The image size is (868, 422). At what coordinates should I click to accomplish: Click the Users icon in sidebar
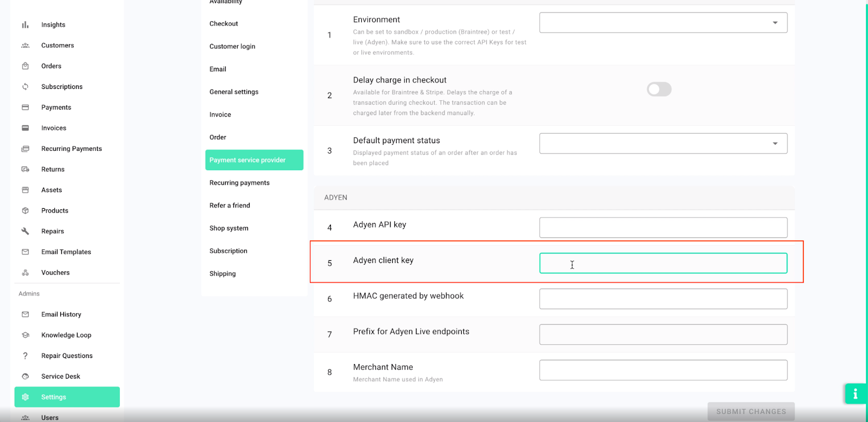click(25, 418)
